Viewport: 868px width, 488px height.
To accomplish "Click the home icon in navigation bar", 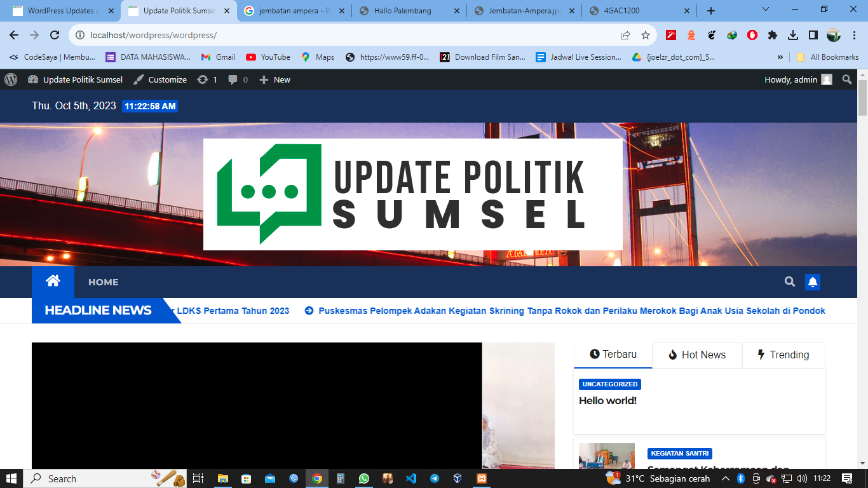I will (x=53, y=281).
